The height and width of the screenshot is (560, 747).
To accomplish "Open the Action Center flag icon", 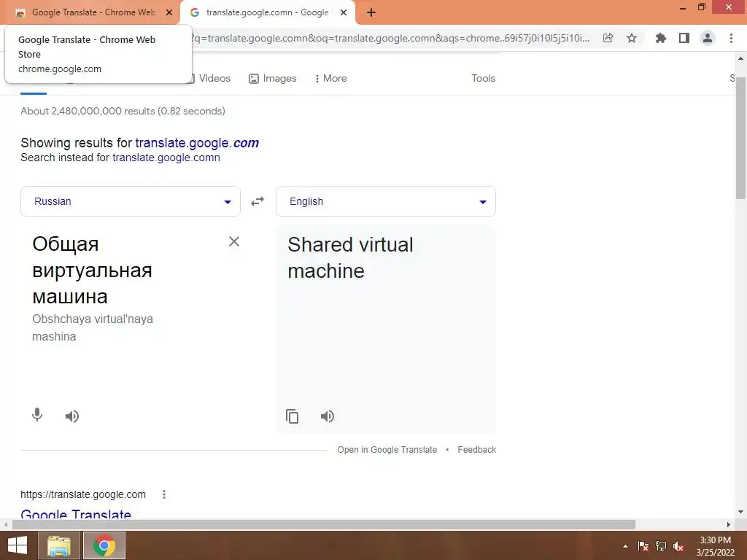I will pyautogui.click(x=643, y=546).
